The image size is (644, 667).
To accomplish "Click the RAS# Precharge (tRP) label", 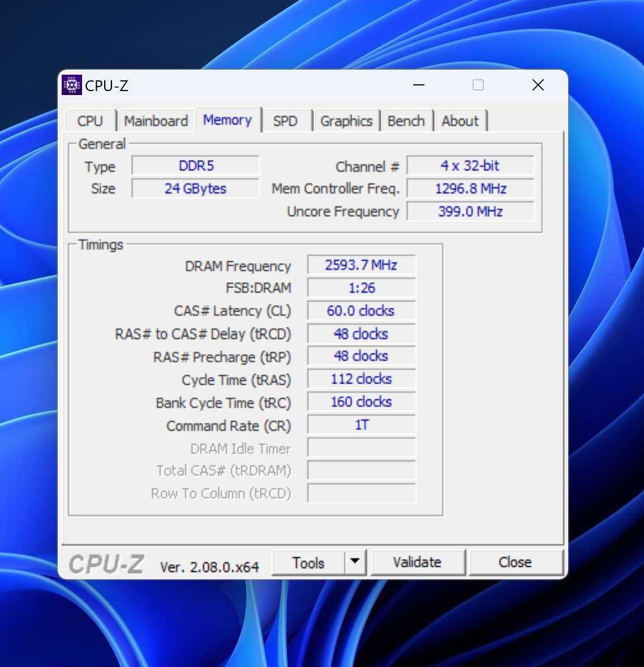I will 222,357.
